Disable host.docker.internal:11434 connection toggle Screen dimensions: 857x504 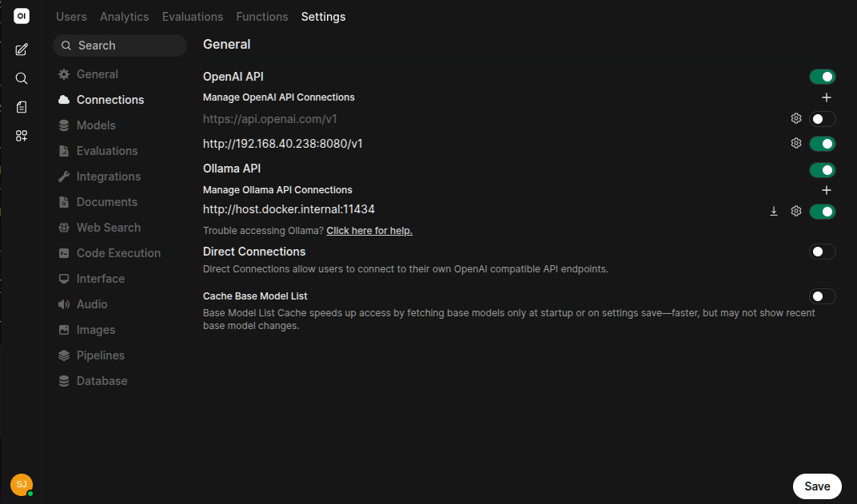pyautogui.click(x=822, y=212)
